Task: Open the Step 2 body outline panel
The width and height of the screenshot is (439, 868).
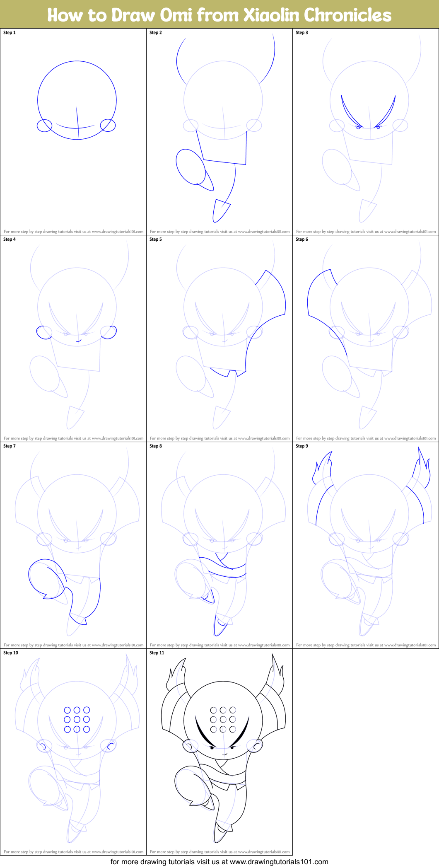Action: [219, 132]
